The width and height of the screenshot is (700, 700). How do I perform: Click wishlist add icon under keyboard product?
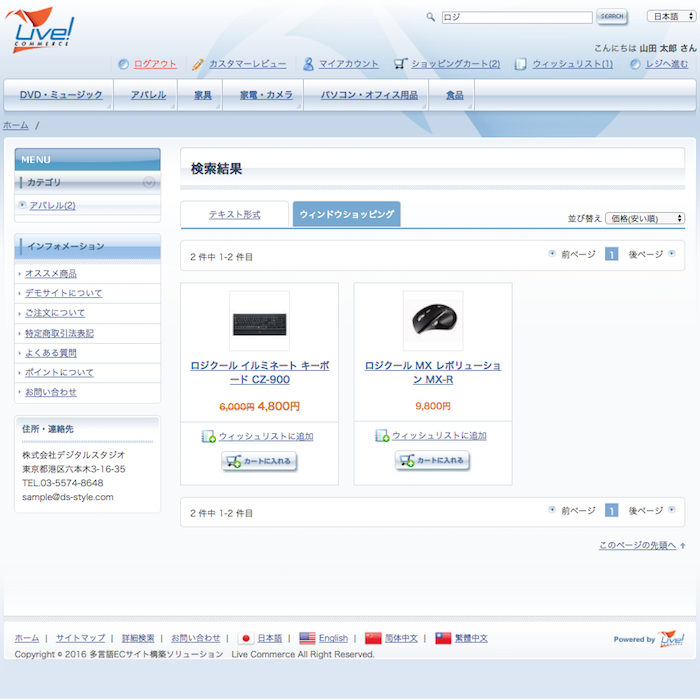[208, 436]
